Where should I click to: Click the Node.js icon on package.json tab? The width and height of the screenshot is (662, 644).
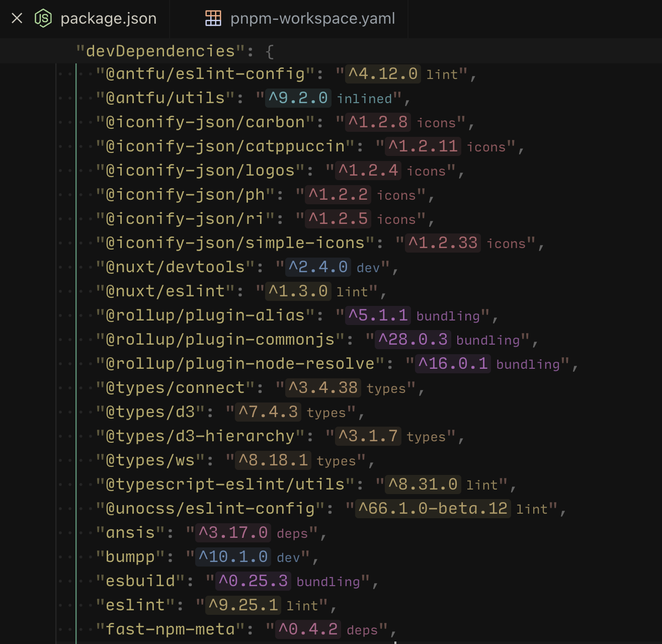point(43,19)
